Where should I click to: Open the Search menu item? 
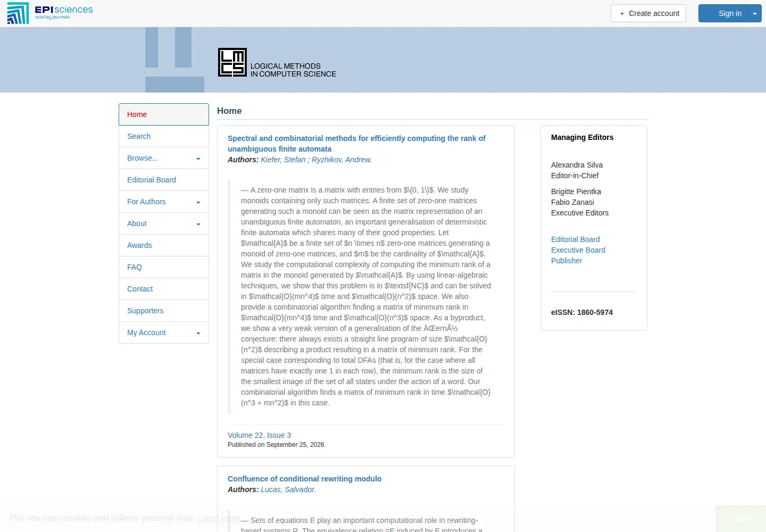coord(164,136)
